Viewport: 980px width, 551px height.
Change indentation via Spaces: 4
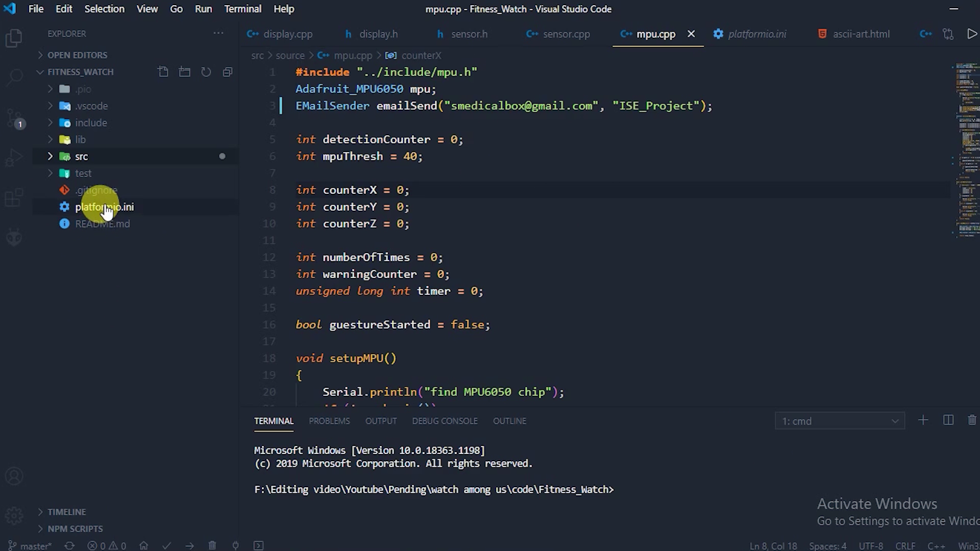pos(827,545)
